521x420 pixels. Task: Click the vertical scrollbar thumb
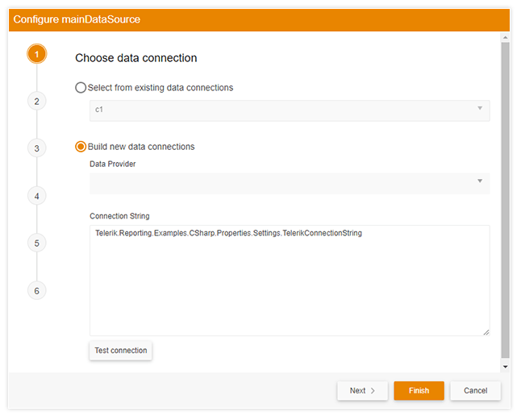506,200
